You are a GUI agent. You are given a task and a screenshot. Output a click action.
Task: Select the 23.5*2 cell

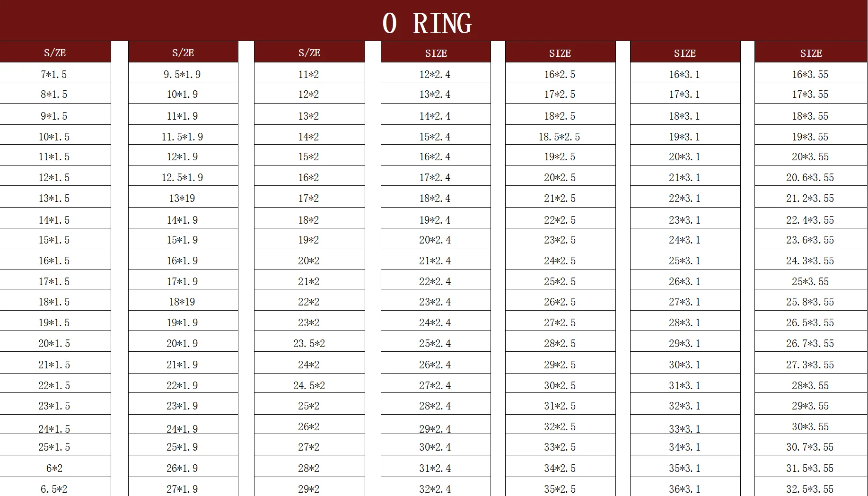309,343
